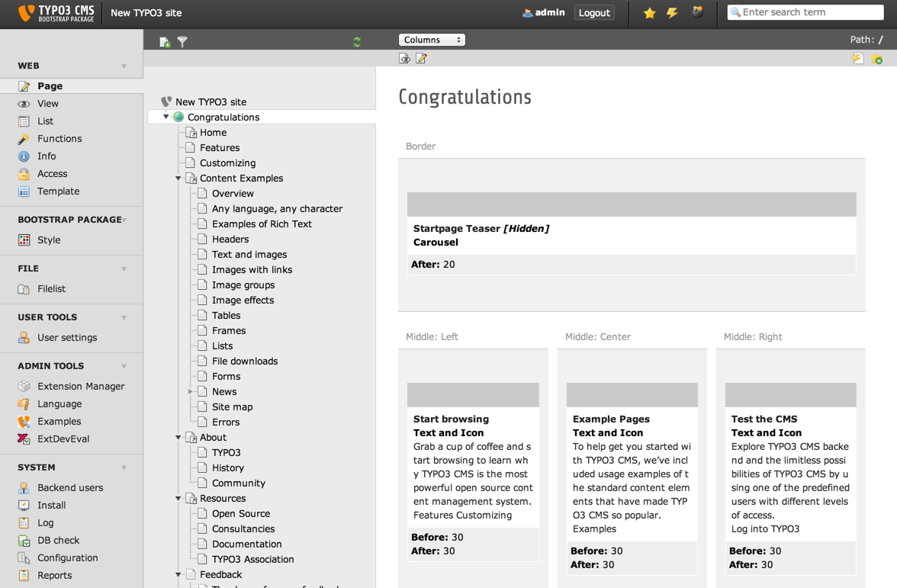Image resolution: width=897 pixels, height=588 pixels.
Task: Click the bookmark star in top bar
Action: [649, 12]
